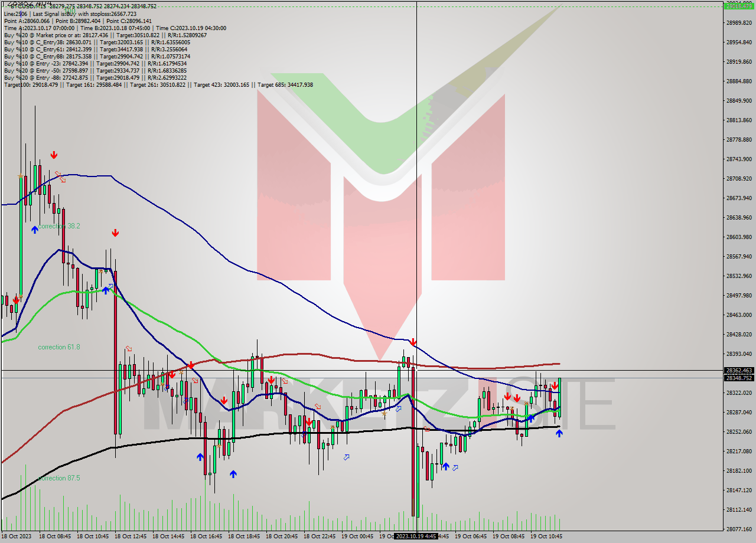
Task: Click the 28322.020 price axis label
Action: tap(739, 392)
